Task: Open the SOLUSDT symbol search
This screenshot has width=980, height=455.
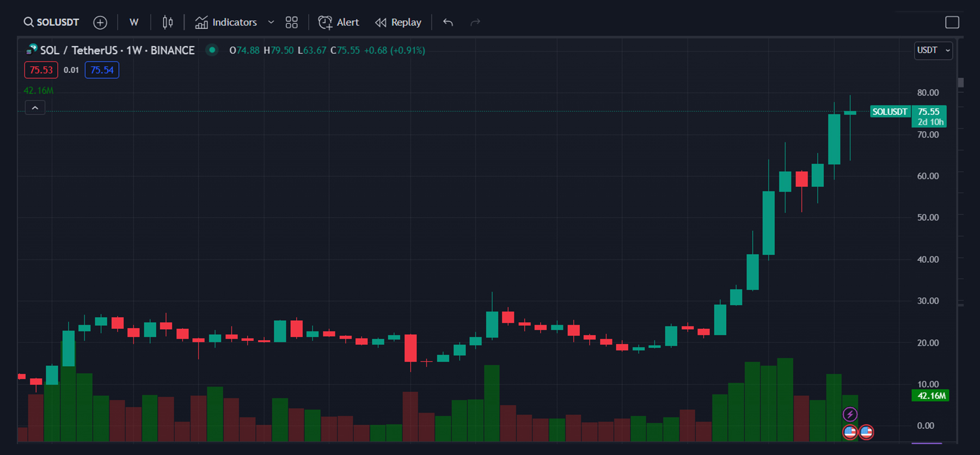Action: click(x=51, y=22)
